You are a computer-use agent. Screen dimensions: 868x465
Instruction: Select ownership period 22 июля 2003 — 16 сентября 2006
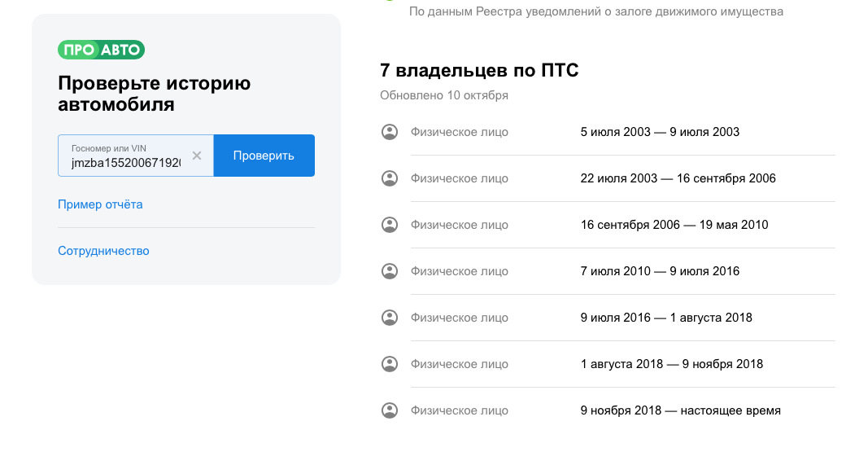click(x=678, y=178)
